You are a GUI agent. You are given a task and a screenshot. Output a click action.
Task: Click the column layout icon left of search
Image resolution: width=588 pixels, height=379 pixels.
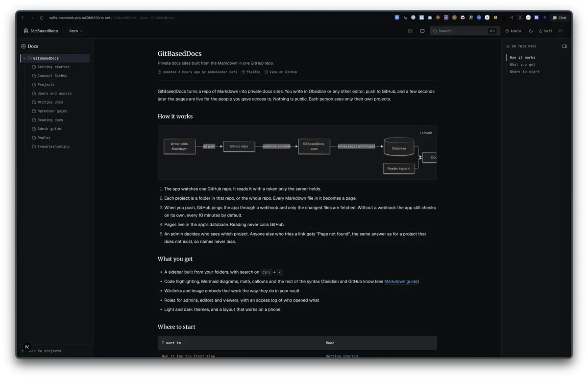[411, 31]
